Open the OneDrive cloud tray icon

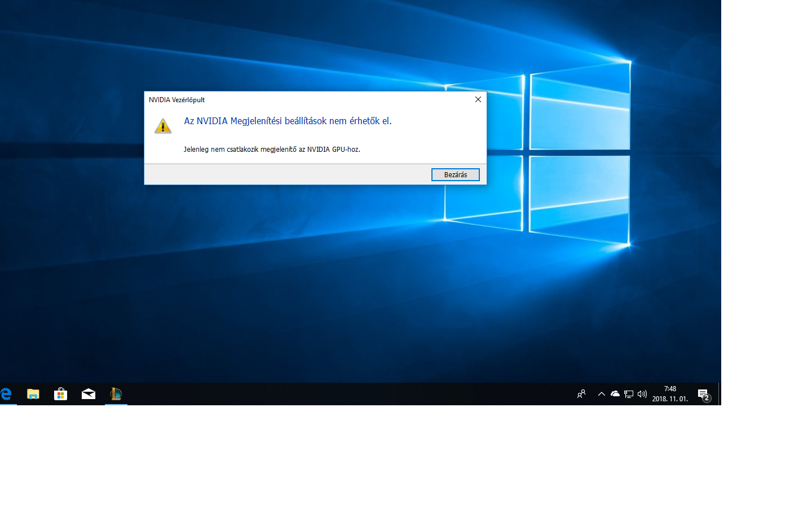(615, 394)
